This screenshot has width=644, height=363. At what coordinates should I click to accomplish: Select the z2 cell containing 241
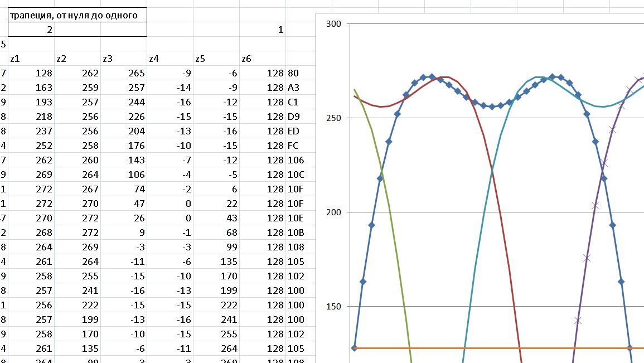77,291
